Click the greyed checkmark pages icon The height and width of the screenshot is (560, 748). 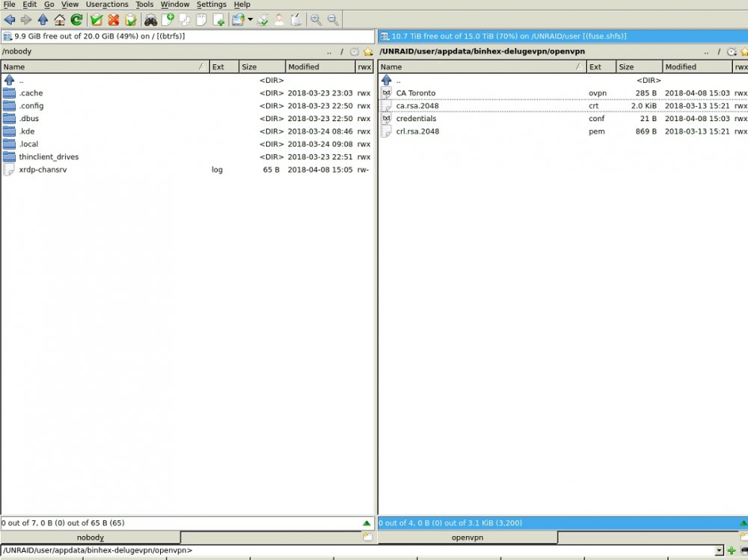(x=263, y=19)
